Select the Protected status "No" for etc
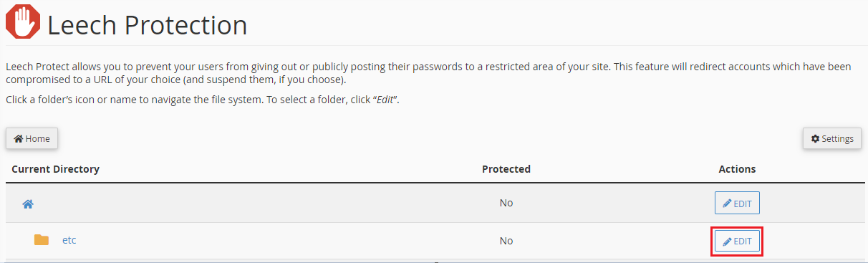868x263 pixels. pyautogui.click(x=506, y=241)
